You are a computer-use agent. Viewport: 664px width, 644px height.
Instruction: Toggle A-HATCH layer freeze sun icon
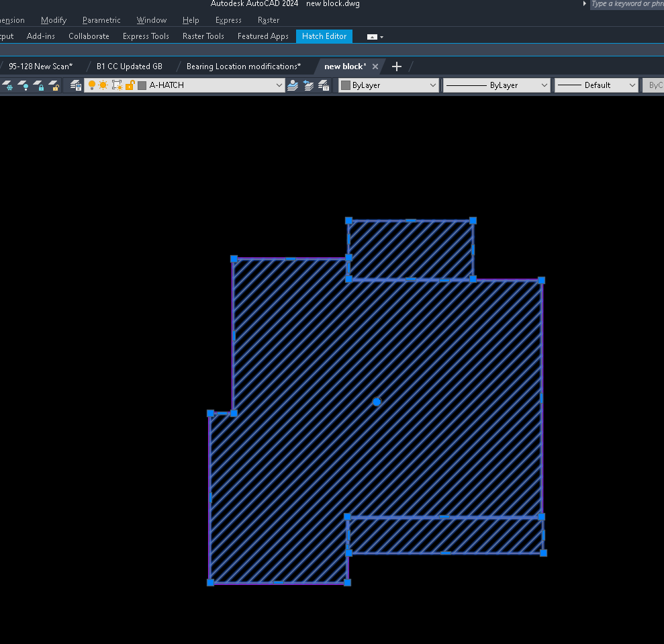[103, 85]
